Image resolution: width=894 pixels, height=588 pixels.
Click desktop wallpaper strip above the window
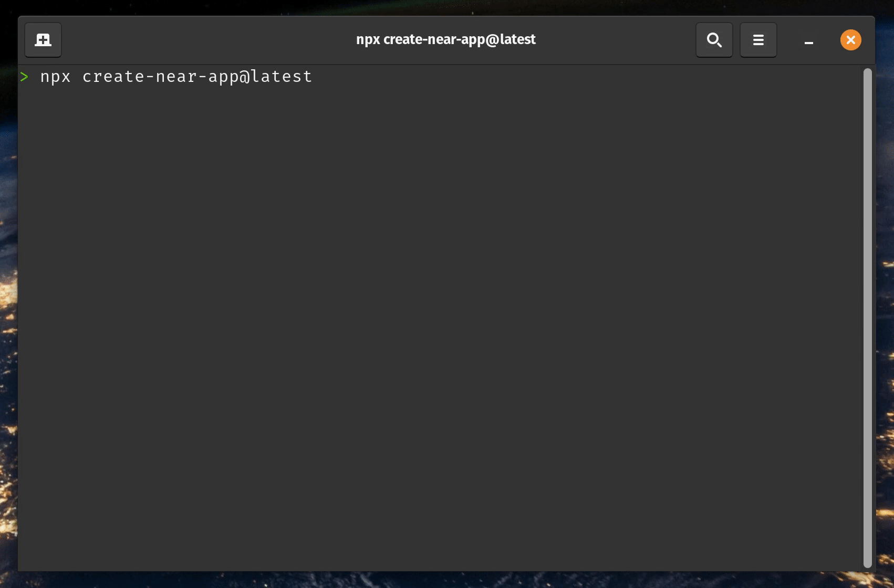[446, 7]
